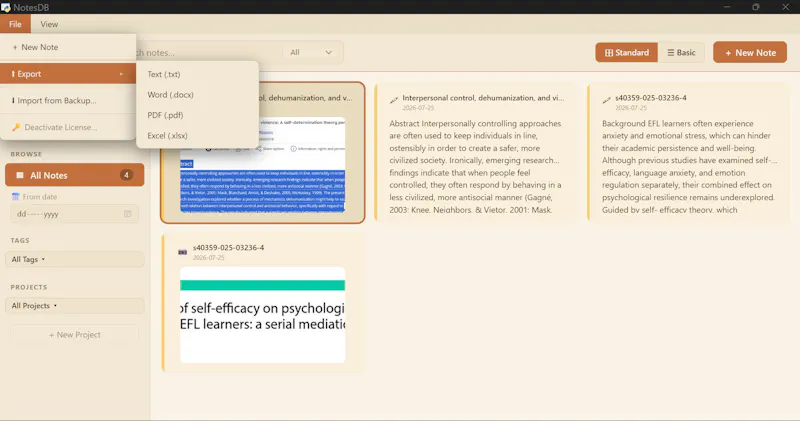The width and height of the screenshot is (800, 421).
Task: Open the File menu
Action: coord(15,24)
